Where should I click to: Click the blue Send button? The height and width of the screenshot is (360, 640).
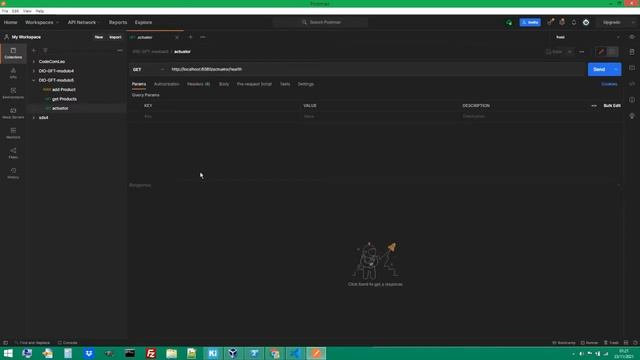599,69
